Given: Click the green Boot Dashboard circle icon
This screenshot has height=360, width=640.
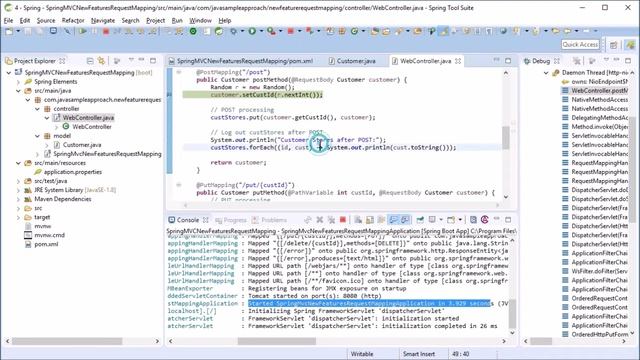Looking at the screenshot, I should click(x=193, y=31).
